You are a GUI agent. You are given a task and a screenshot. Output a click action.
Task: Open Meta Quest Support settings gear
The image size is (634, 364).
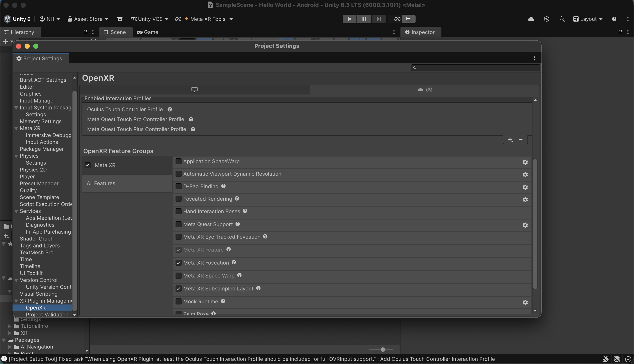pyautogui.click(x=525, y=225)
